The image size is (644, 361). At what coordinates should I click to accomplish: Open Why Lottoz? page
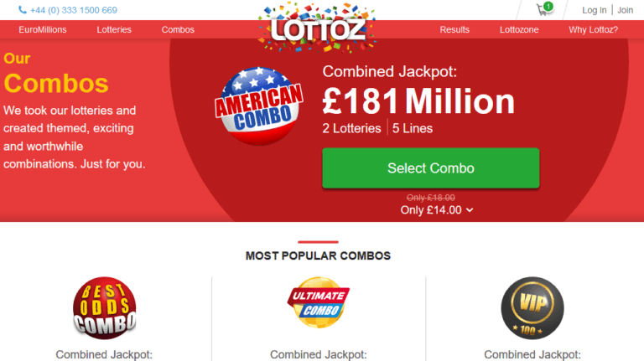(594, 29)
